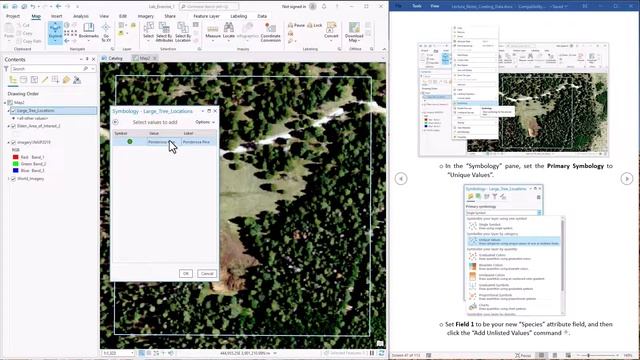Click the pause drawing icon in status bar
640x360 pixels.
click(372, 353)
